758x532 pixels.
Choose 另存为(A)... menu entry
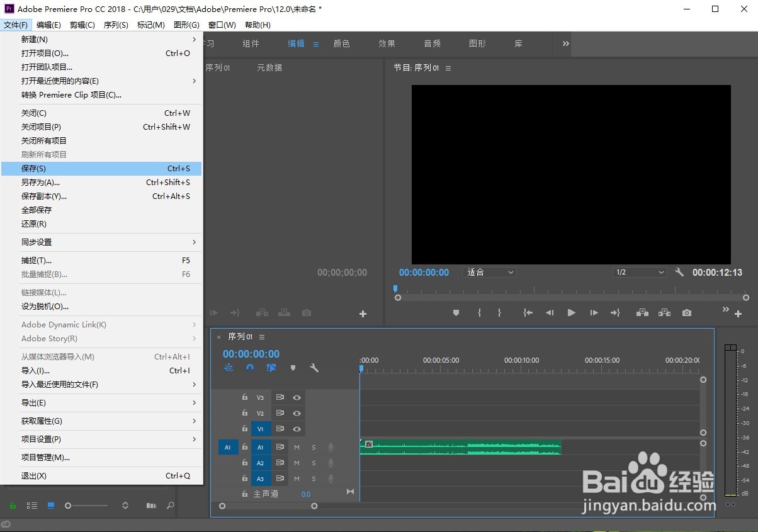pyautogui.click(x=101, y=182)
